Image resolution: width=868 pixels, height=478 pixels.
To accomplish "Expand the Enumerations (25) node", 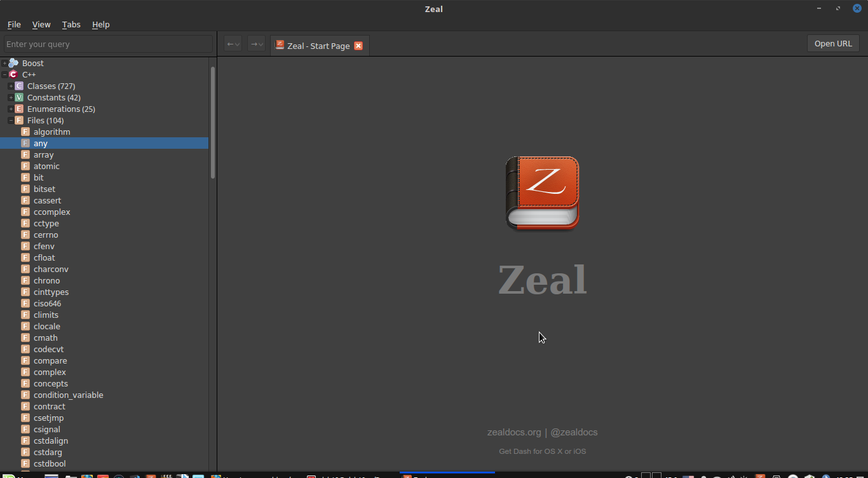I will 11,109.
